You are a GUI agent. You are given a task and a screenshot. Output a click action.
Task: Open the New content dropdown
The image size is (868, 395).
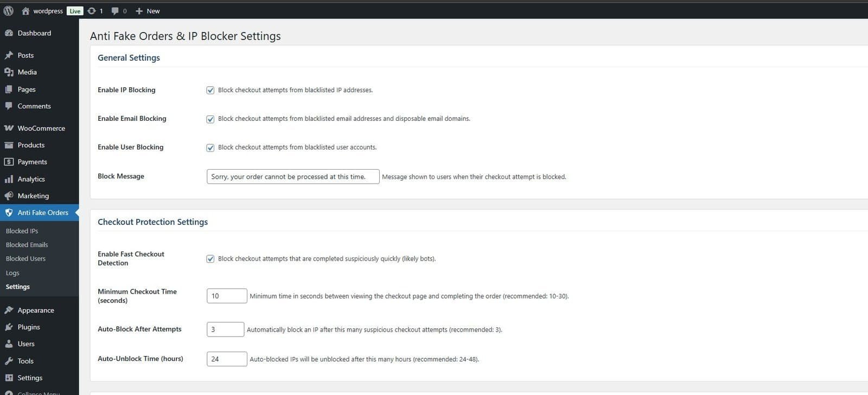click(x=148, y=11)
